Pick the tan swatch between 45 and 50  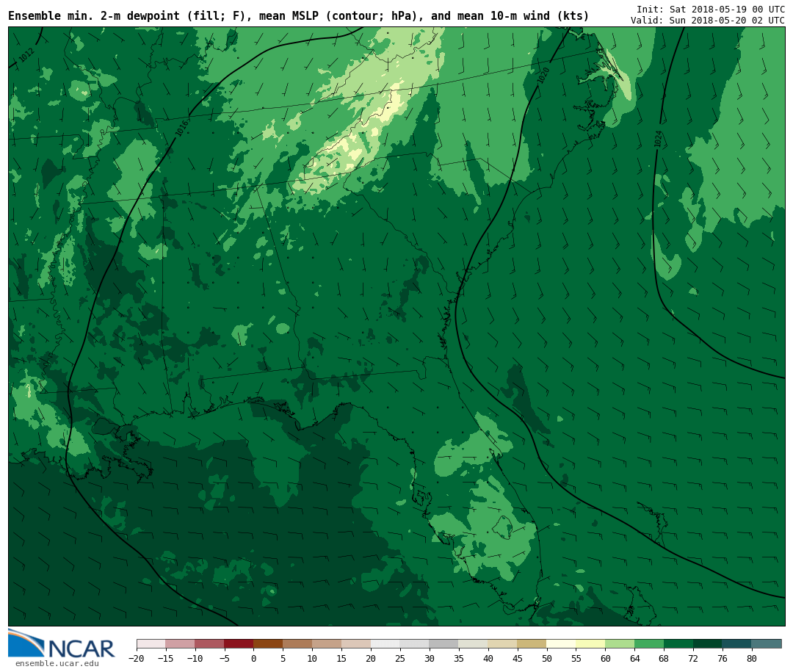click(x=532, y=643)
